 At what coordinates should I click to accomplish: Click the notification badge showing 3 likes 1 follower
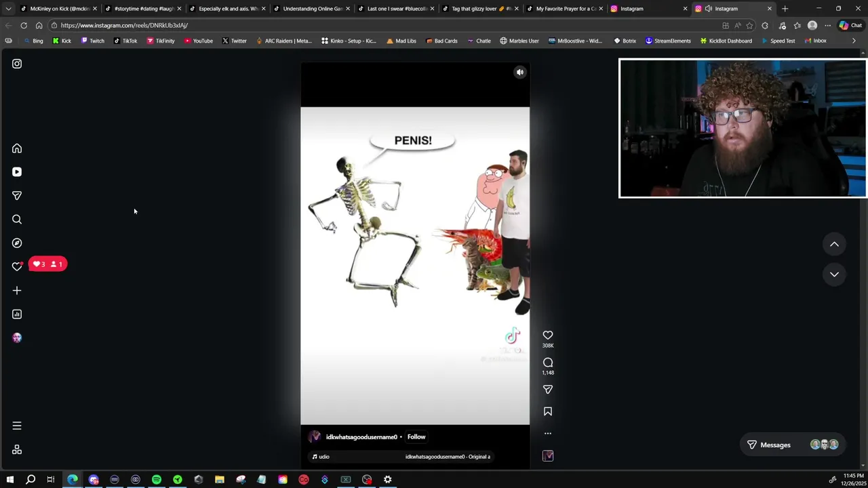tap(48, 264)
